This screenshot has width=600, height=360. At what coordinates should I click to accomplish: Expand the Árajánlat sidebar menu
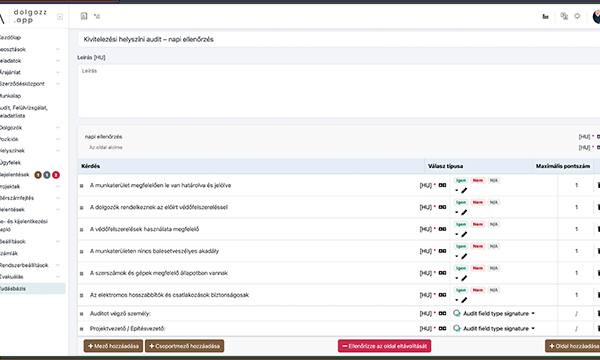(x=58, y=72)
